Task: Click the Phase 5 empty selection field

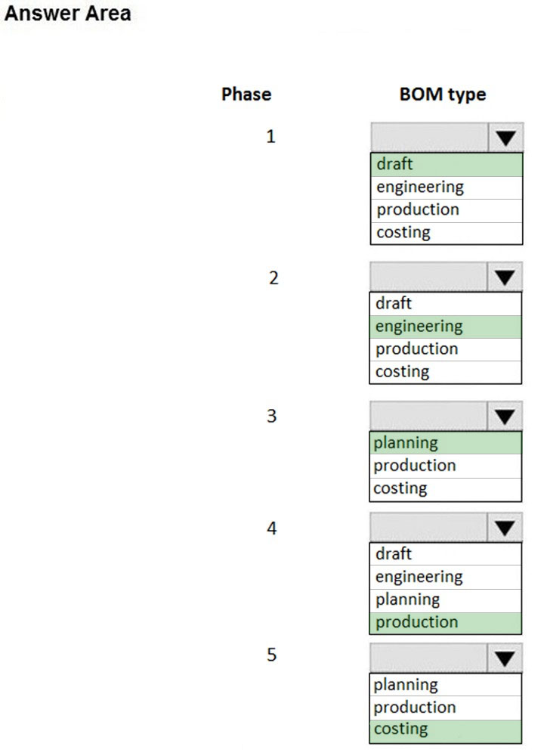Action: coord(428,658)
